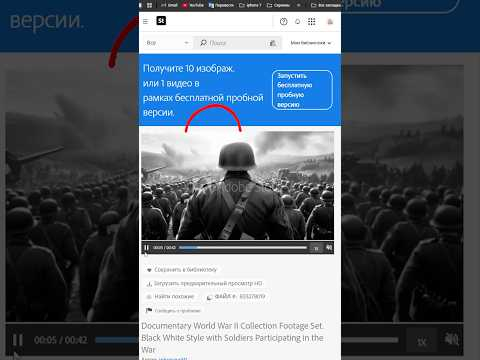Change the 1x playback speed in small player

316,248
